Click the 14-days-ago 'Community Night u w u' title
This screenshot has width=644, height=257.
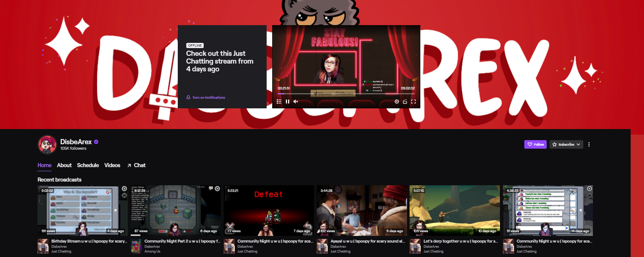click(x=554, y=241)
